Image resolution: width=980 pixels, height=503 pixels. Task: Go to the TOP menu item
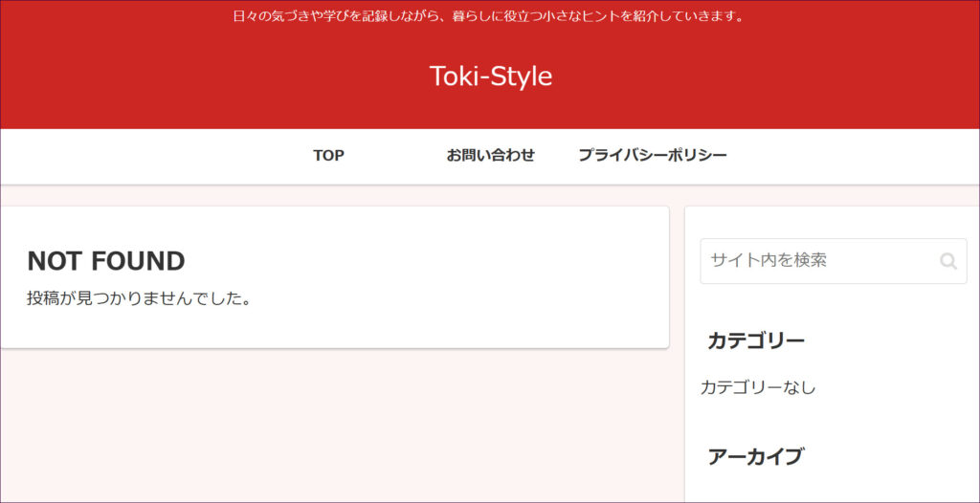[328, 155]
